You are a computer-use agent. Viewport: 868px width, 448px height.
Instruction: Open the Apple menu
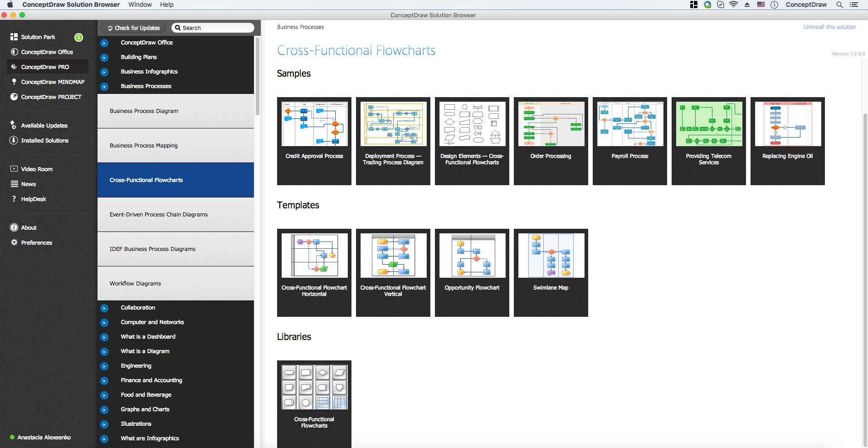[x=10, y=5]
